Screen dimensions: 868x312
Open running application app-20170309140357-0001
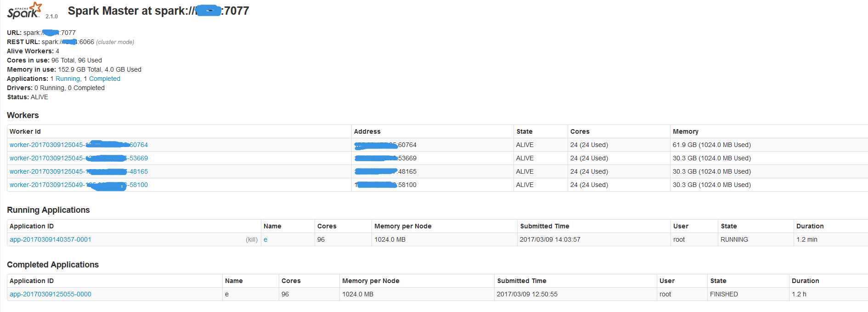[x=51, y=239]
